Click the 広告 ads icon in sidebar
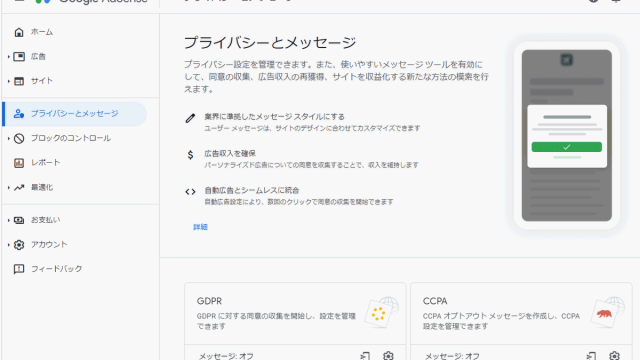Image resolution: width=640 pixels, height=360 pixels. click(x=19, y=57)
